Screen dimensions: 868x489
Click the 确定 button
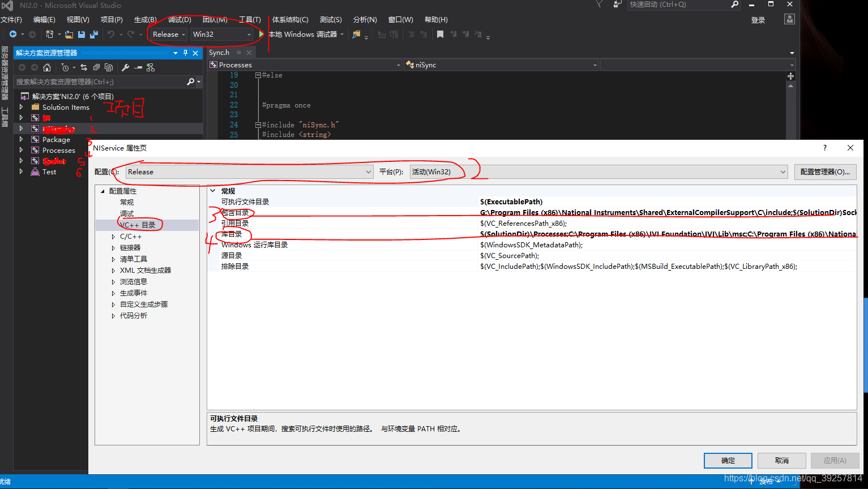(x=728, y=461)
